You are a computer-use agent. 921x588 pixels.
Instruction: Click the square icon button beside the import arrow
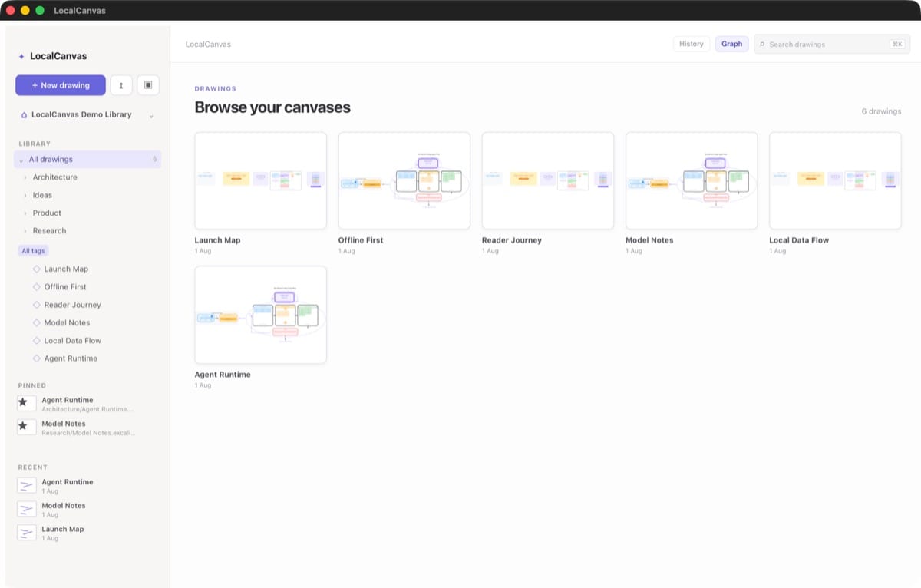point(148,85)
